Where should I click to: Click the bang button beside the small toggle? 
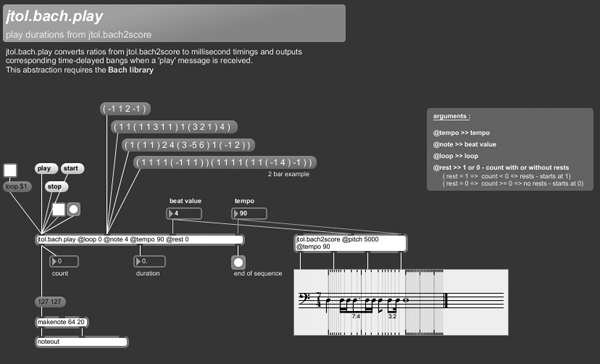73,209
